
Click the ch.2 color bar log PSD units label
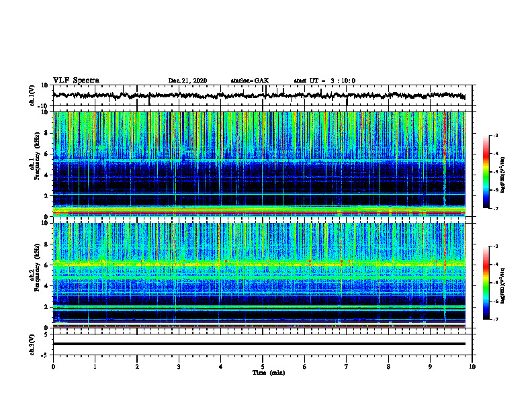click(503, 285)
